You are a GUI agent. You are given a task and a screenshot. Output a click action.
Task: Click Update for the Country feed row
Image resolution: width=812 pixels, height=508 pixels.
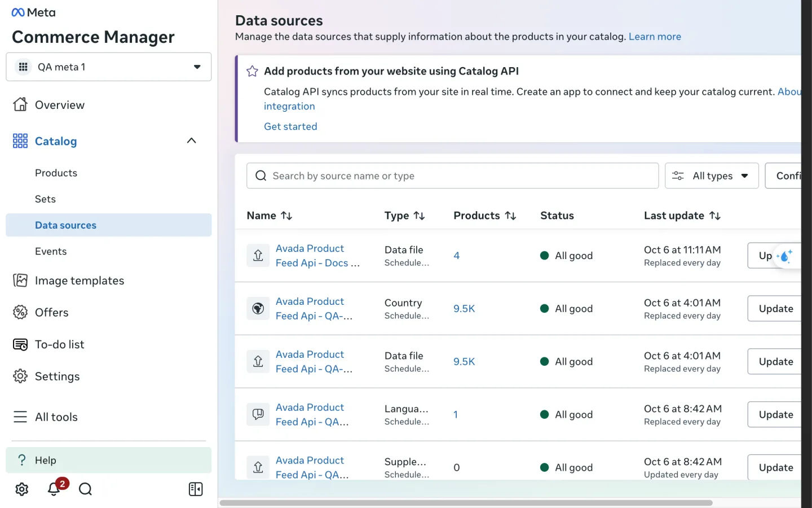point(776,309)
